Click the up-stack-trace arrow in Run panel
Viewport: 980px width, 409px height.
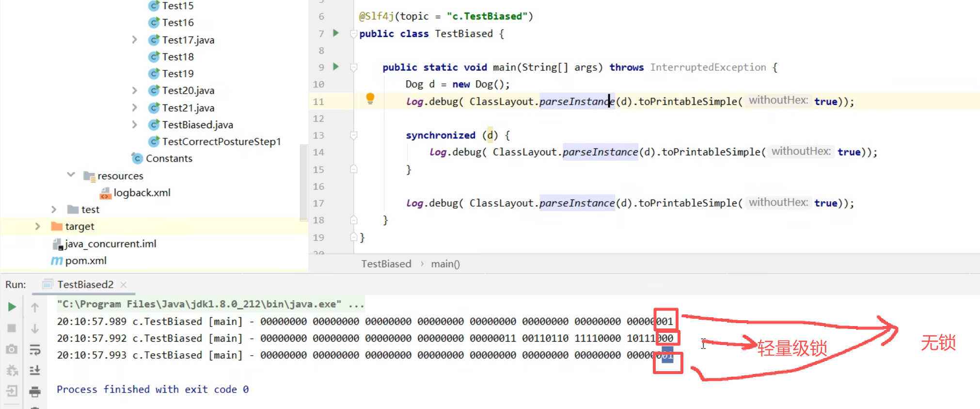pyautogui.click(x=35, y=307)
